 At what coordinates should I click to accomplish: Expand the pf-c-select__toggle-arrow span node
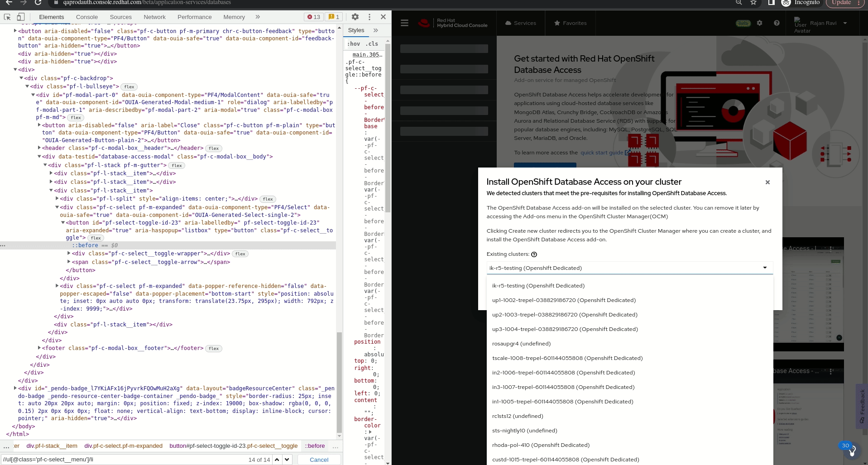coord(69,262)
